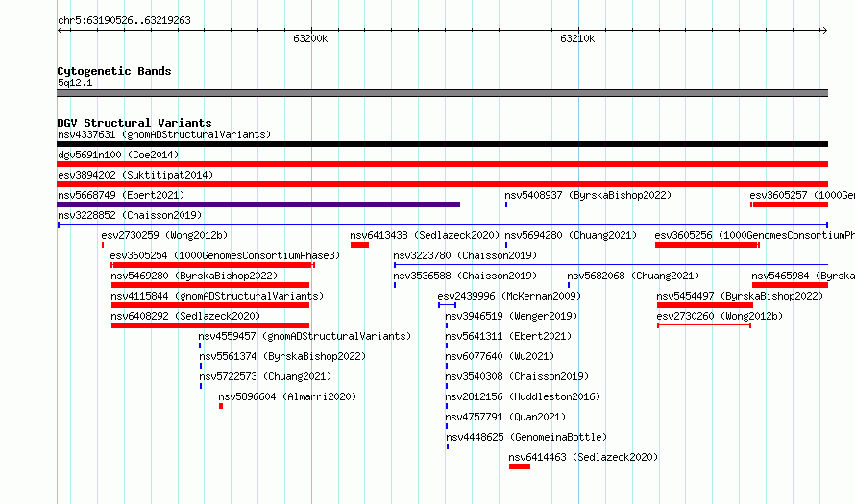Click nsv6414463 (Sedlazeck2020) label
855x504 pixels.
583,457
